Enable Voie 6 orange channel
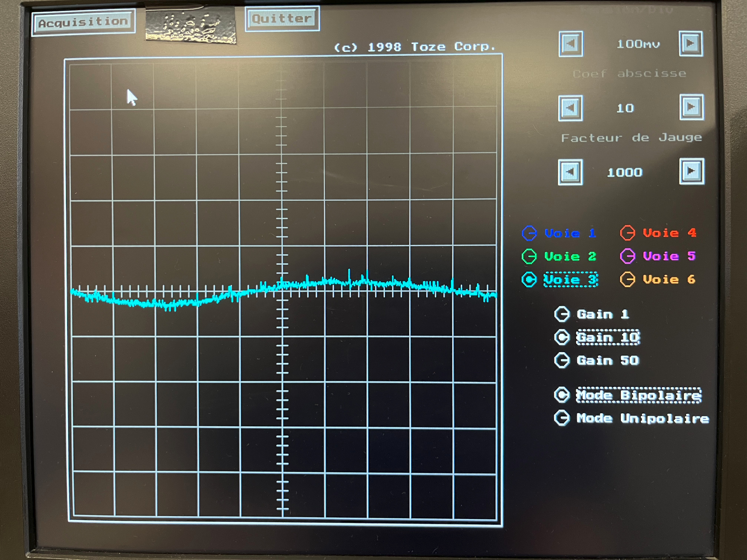Screen dimensions: 747x560 [627, 280]
